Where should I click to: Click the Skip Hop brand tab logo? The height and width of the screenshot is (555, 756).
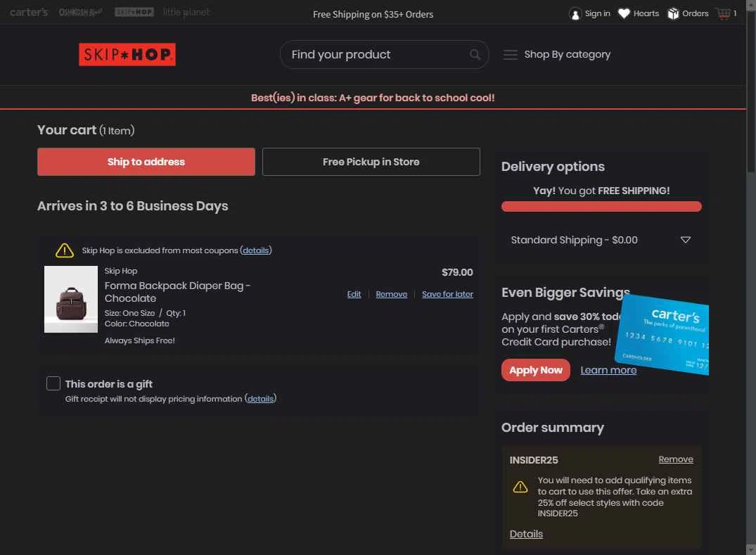pyautogui.click(x=134, y=12)
